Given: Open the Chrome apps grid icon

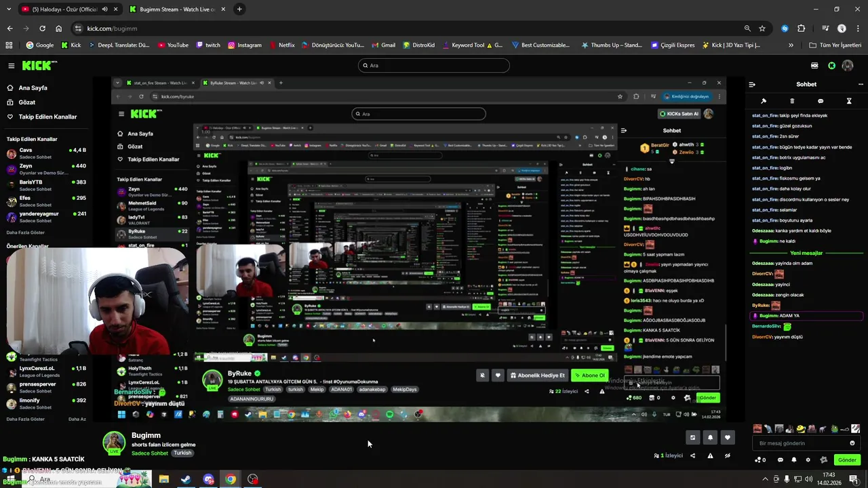Looking at the screenshot, I should pyautogui.click(x=9, y=45).
